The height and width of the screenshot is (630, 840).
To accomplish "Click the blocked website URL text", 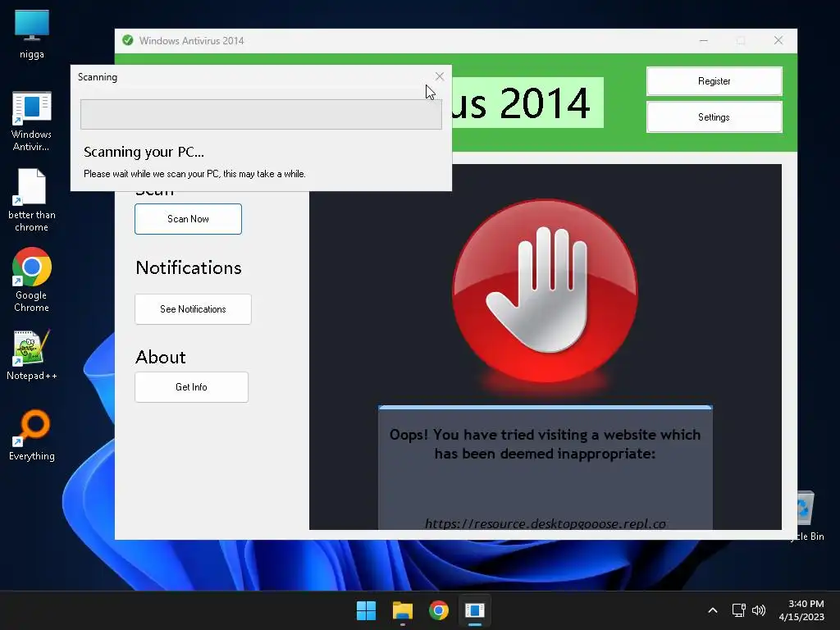I will (x=546, y=523).
